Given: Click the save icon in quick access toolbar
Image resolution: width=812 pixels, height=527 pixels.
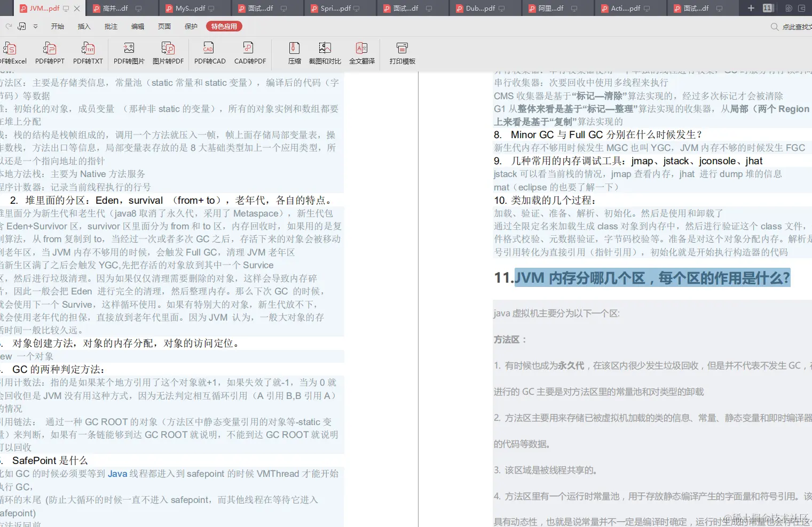Looking at the screenshot, I should (x=22, y=26).
